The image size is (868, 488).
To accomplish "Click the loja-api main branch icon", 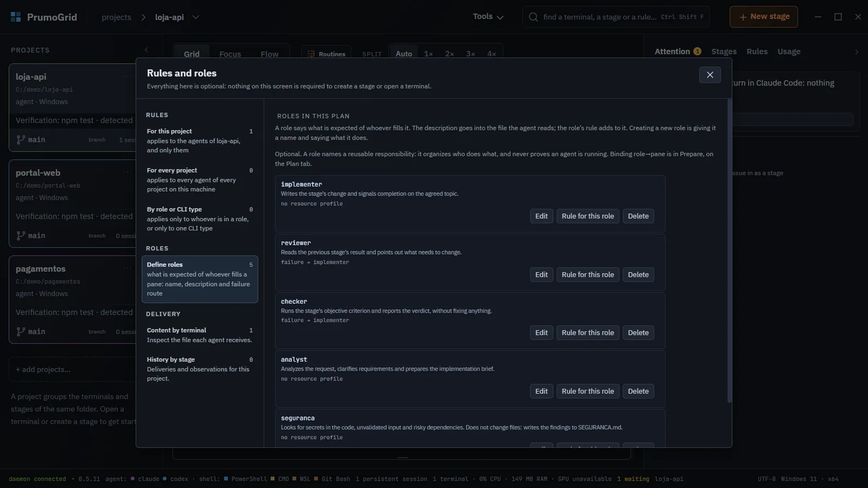I will click(x=21, y=139).
